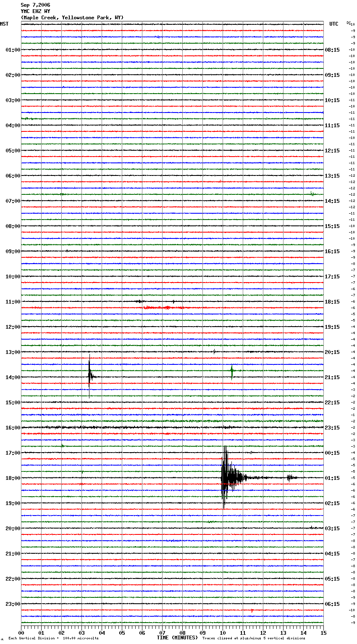The image size is (357, 644).
Task: Select the 10:15 UTC time label
Action: pyautogui.click(x=332, y=100)
